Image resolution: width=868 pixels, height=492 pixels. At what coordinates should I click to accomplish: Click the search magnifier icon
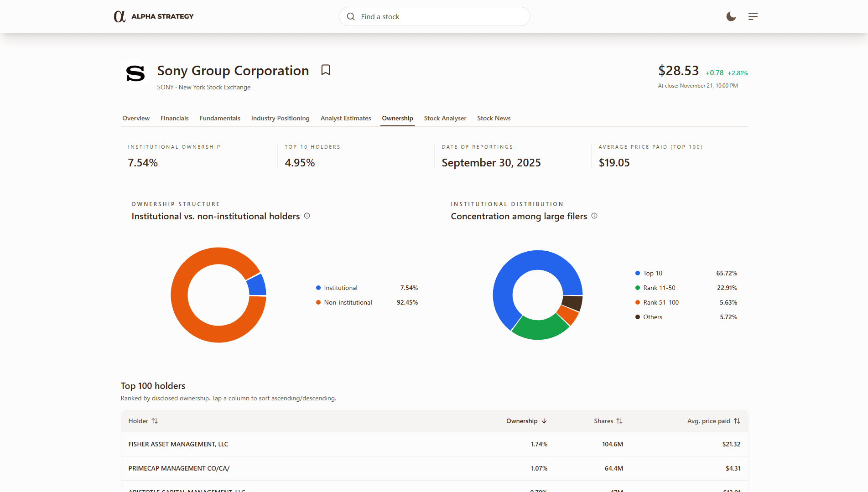coord(350,16)
